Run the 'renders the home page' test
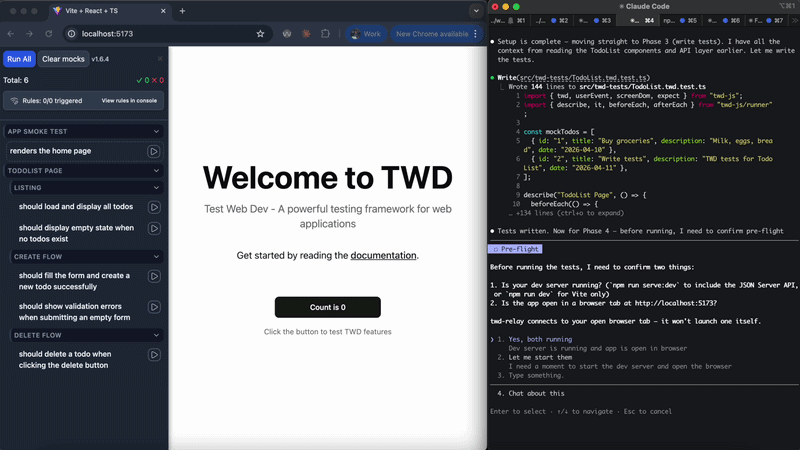 154,152
